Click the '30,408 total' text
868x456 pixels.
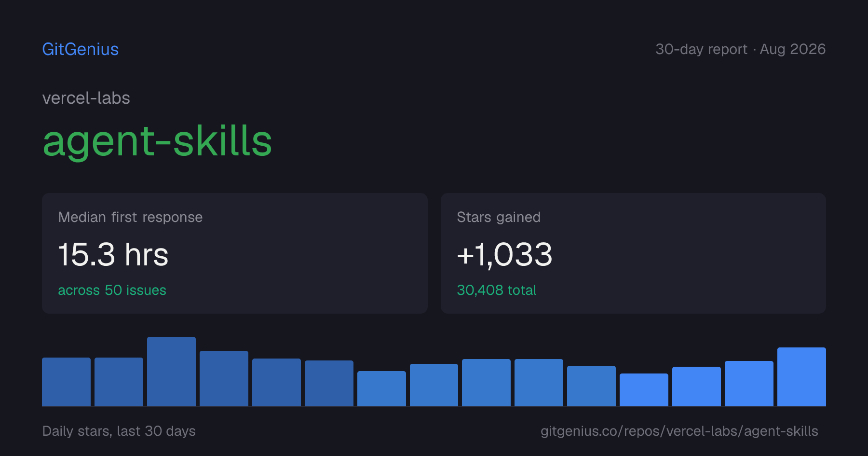(x=497, y=290)
